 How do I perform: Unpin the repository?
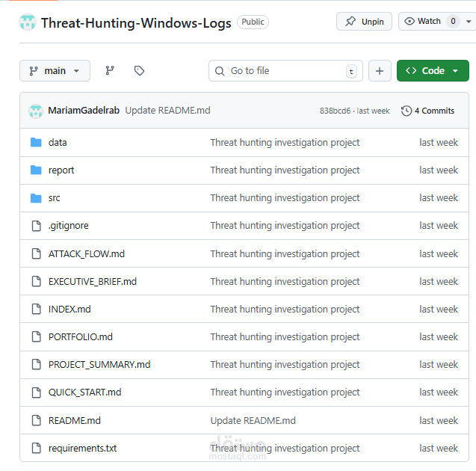[364, 22]
